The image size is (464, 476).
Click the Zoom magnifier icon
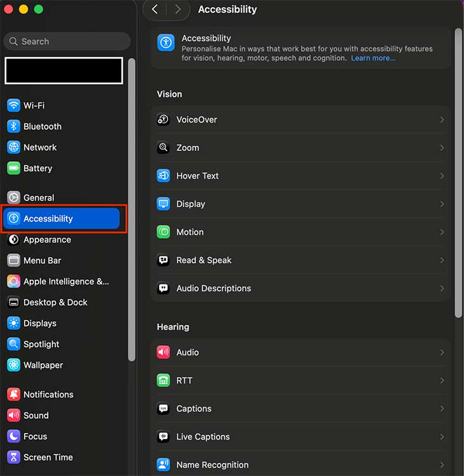163,147
